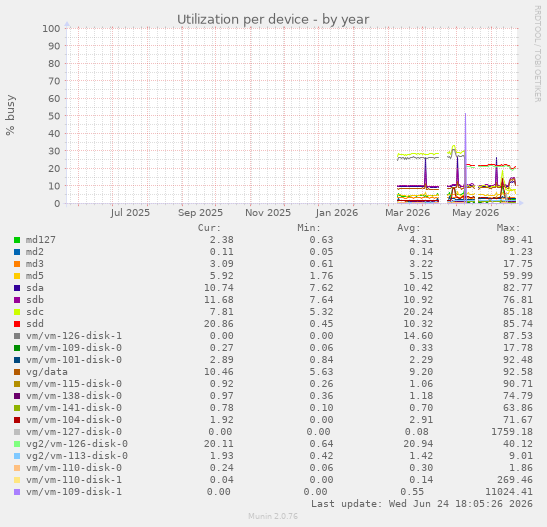The height and width of the screenshot is (527, 547).
Task: Click the May 2026 axis label
Action: pos(475,213)
